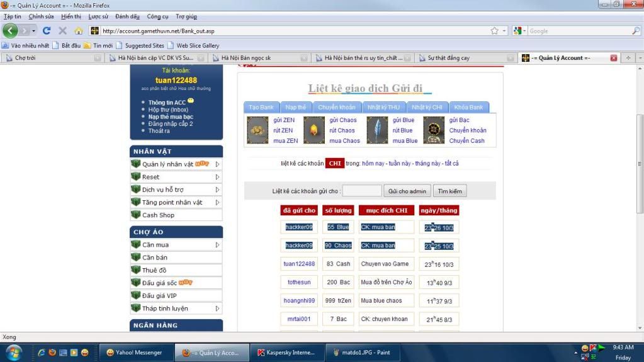Click the ZEN gold coins image
Screen dimensions: 644x362
tap(257, 130)
